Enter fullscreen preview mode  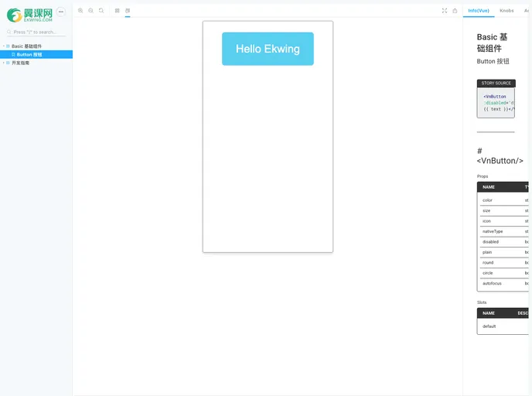click(x=445, y=11)
